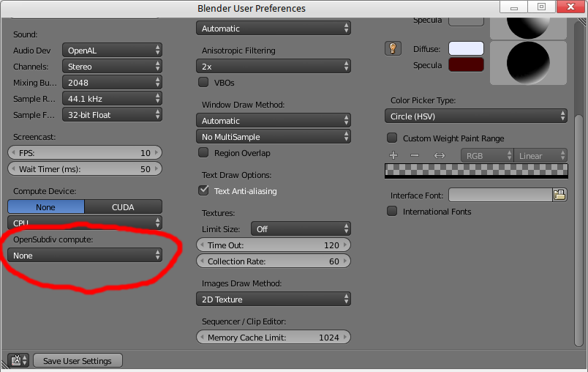The image size is (588, 372).
Task: Disable Text Anti-aliasing checkbox
Action: [x=203, y=190]
